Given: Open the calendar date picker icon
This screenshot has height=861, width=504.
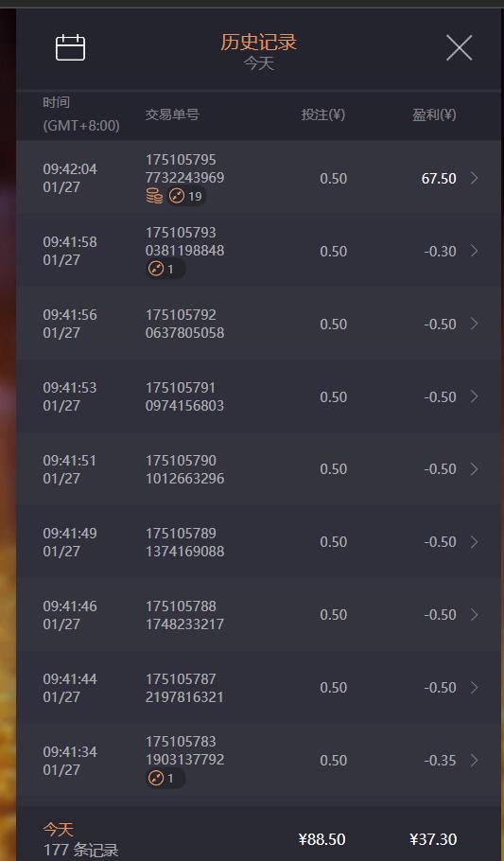Looking at the screenshot, I should click(70, 47).
